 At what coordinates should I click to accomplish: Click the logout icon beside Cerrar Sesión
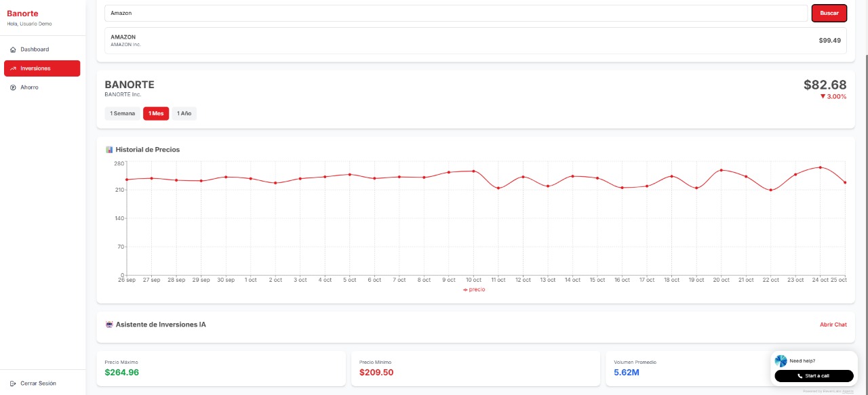(13, 383)
